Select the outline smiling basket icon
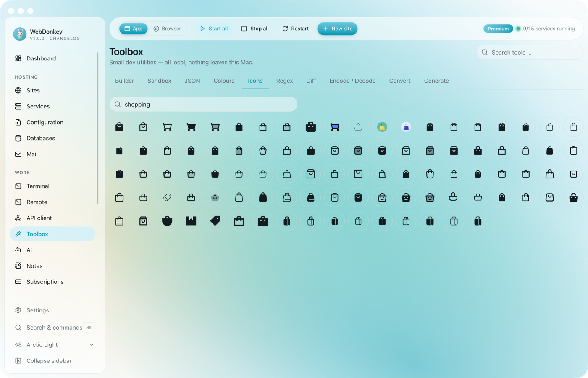Screen dimensions: 588x378 pos(382,197)
